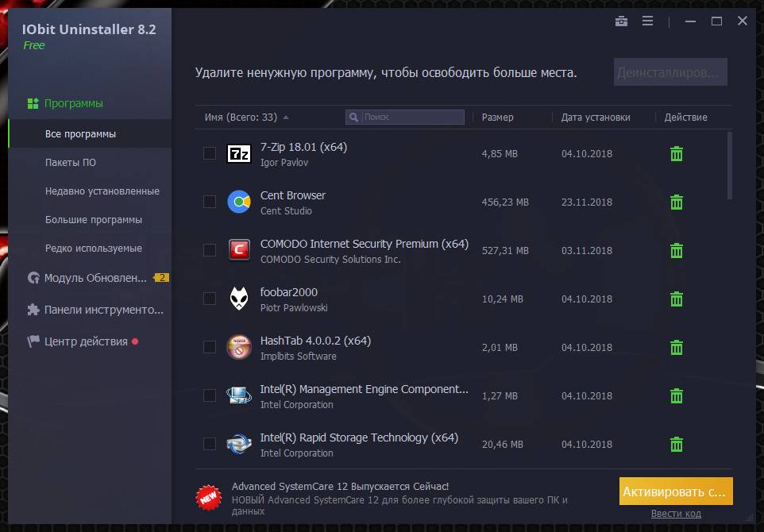Sort list by Размер column
764x532 pixels.
point(497,118)
